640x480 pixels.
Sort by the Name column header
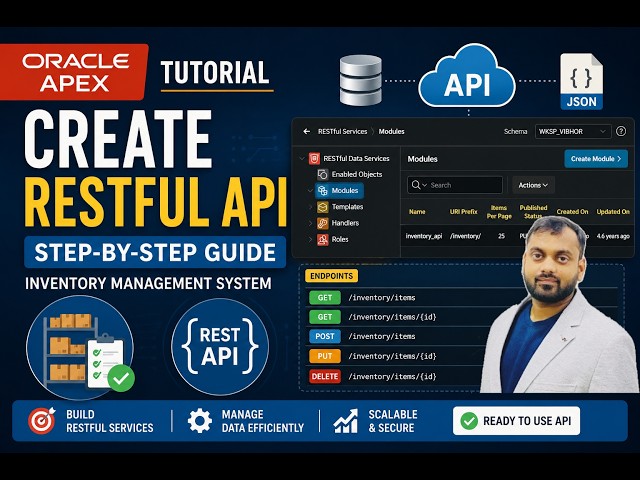pos(417,212)
